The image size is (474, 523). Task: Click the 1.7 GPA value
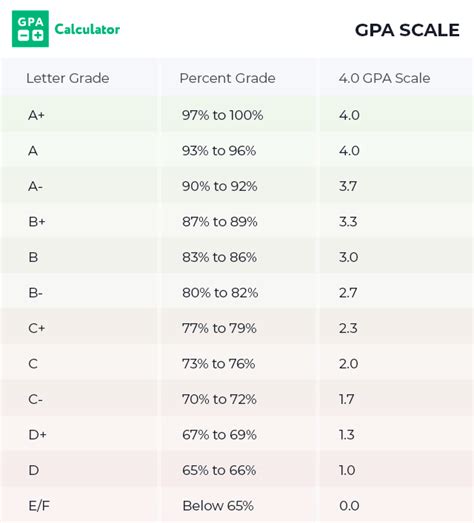tap(347, 400)
